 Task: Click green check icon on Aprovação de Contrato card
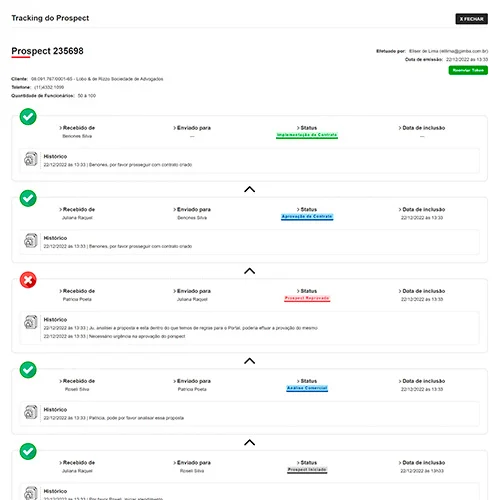28,198
